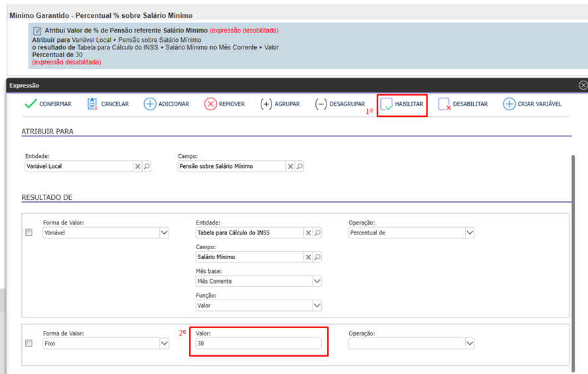Clear the Pensão sobre Salário Mínimo field
588x374 pixels.
(x=291, y=167)
